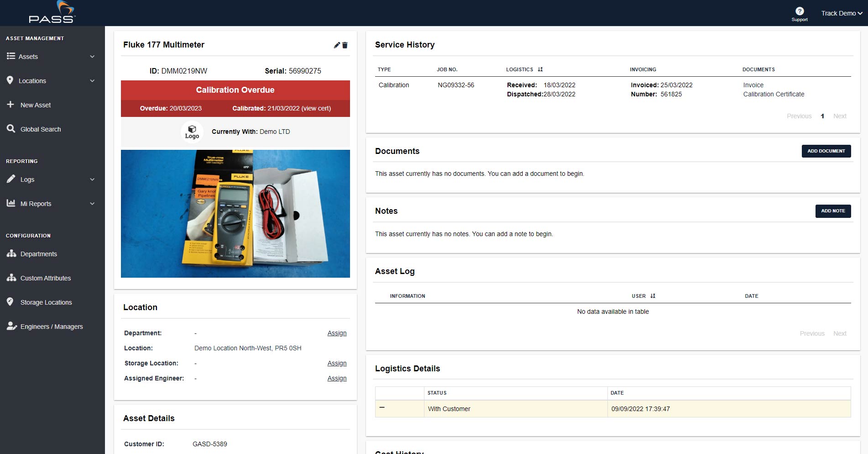Sort Service History by Logistics column icon
Image resolution: width=868 pixels, height=454 pixels.
[x=540, y=69]
